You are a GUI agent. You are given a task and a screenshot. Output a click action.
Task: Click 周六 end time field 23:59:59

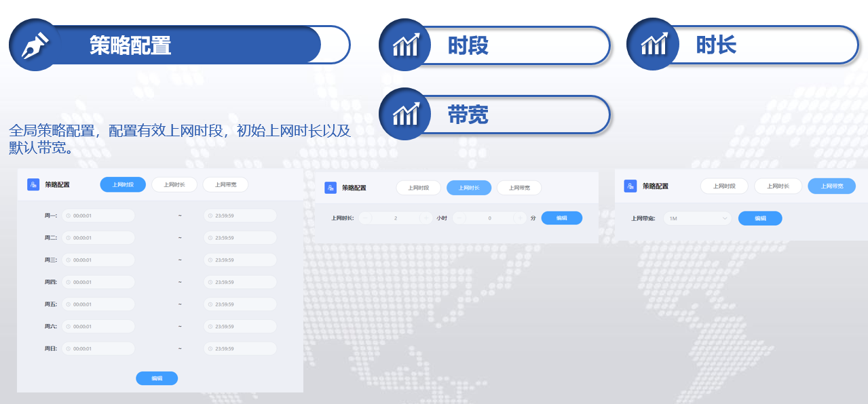(240, 326)
